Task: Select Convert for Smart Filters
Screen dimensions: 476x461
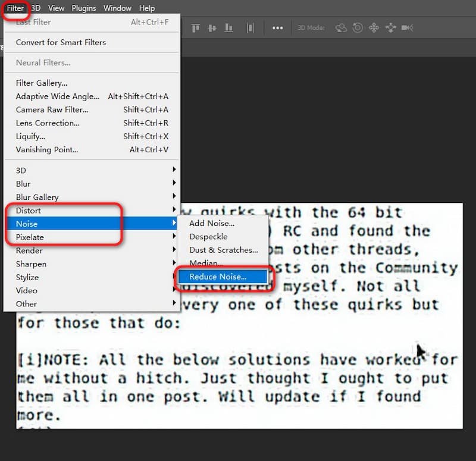Action: (x=61, y=42)
